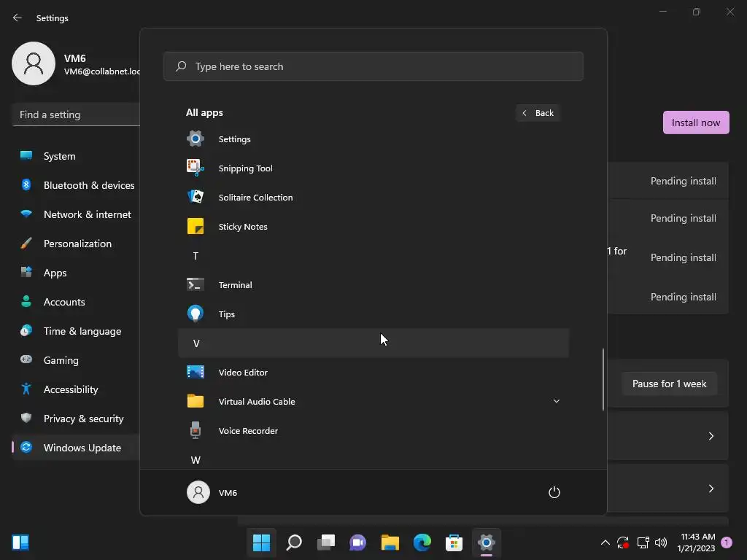The image size is (747, 560).
Task: Open clock and date 11:43 AM
Action: [x=696, y=542]
